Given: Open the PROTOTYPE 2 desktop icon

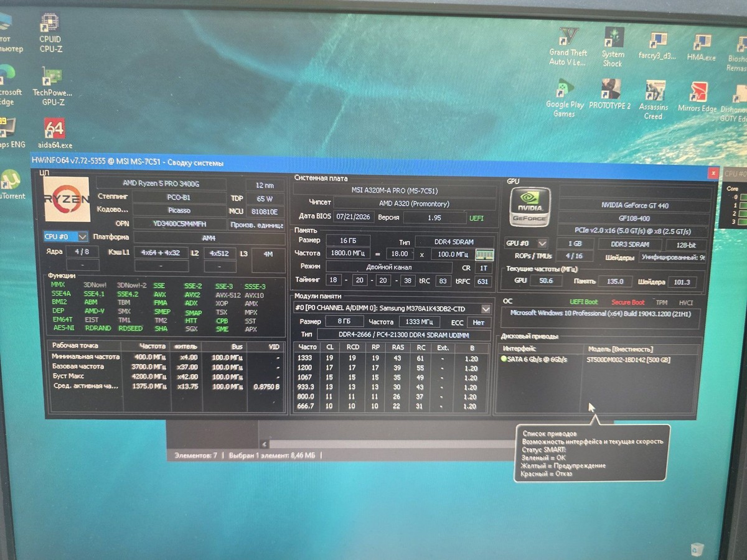Looking at the screenshot, I should (609, 95).
